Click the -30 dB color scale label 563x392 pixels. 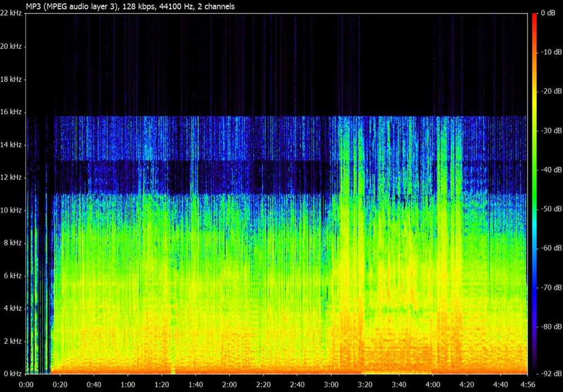pyautogui.click(x=552, y=130)
